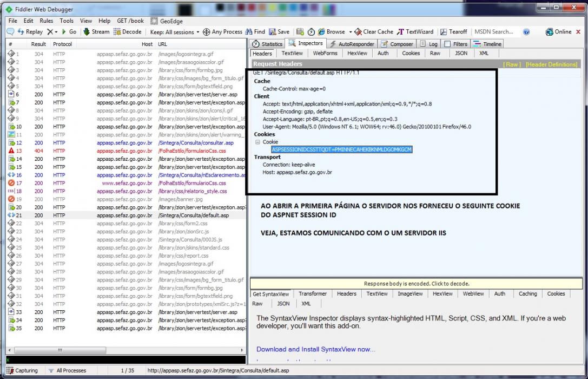Select session 13 with 404 result
The height and width of the screenshot is (379, 588).
[x=126, y=151]
